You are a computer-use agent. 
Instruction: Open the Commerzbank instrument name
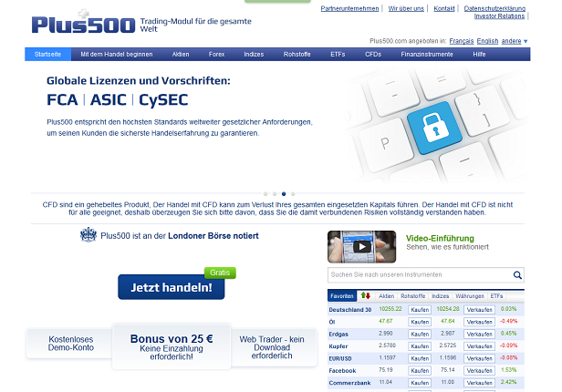tap(349, 383)
